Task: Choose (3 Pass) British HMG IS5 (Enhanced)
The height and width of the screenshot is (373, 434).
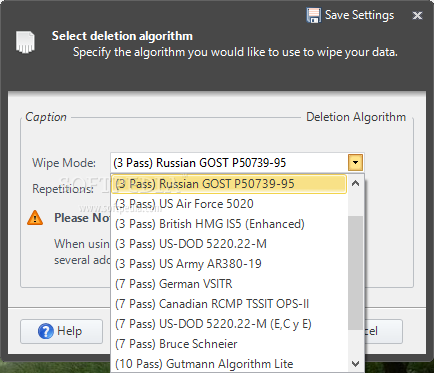Action: (229, 224)
